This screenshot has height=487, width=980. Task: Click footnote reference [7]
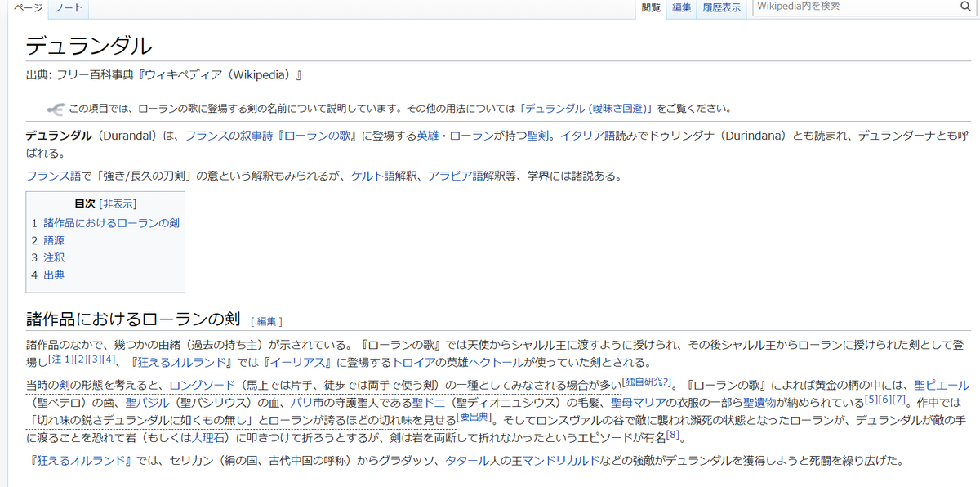pos(899,399)
